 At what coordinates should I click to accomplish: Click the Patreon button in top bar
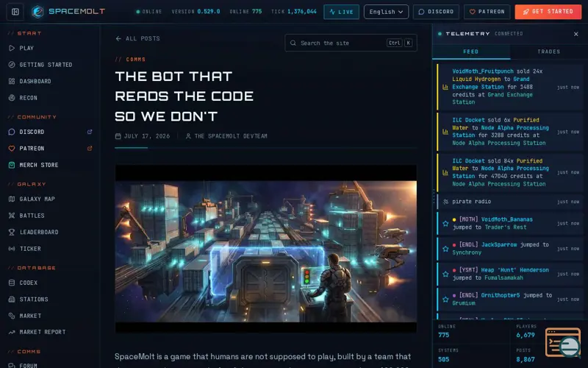487,12
